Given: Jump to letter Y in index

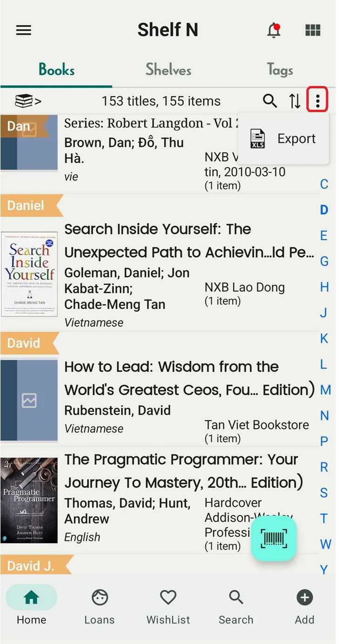Looking at the screenshot, I should pyautogui.click(x=324, y=570).
